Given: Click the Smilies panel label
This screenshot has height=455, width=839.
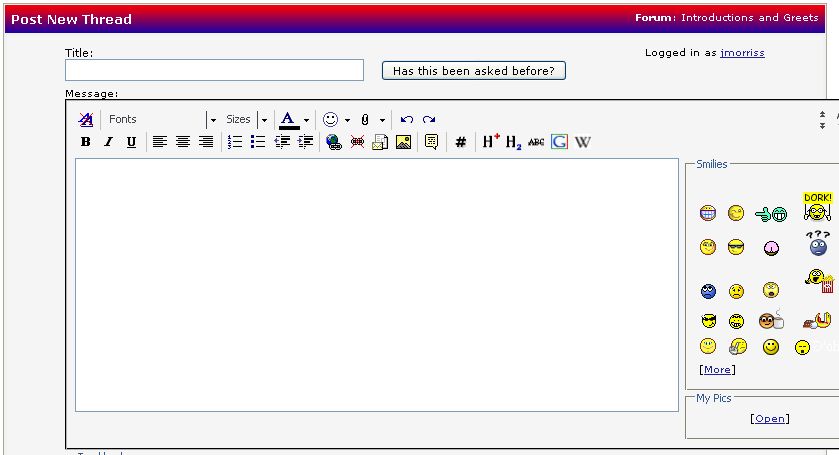Looking at the screenshot, I should 712,164.
